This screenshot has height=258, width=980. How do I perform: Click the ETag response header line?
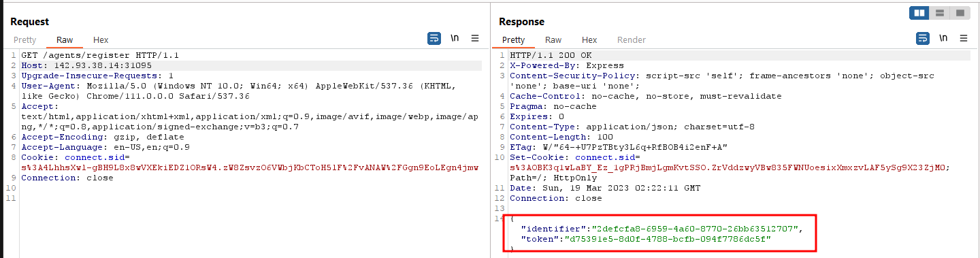click(x=619, y=147)
